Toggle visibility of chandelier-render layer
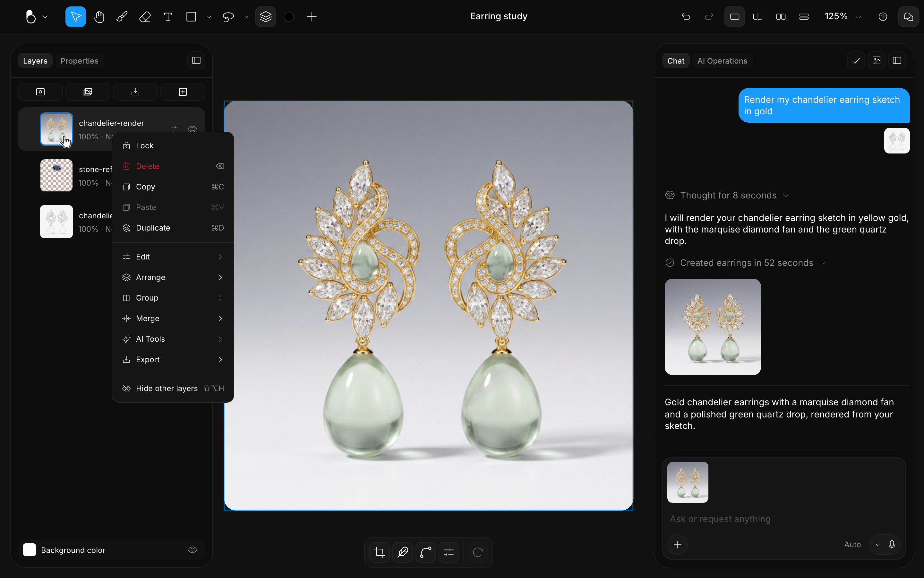 (x=193, y=129)
